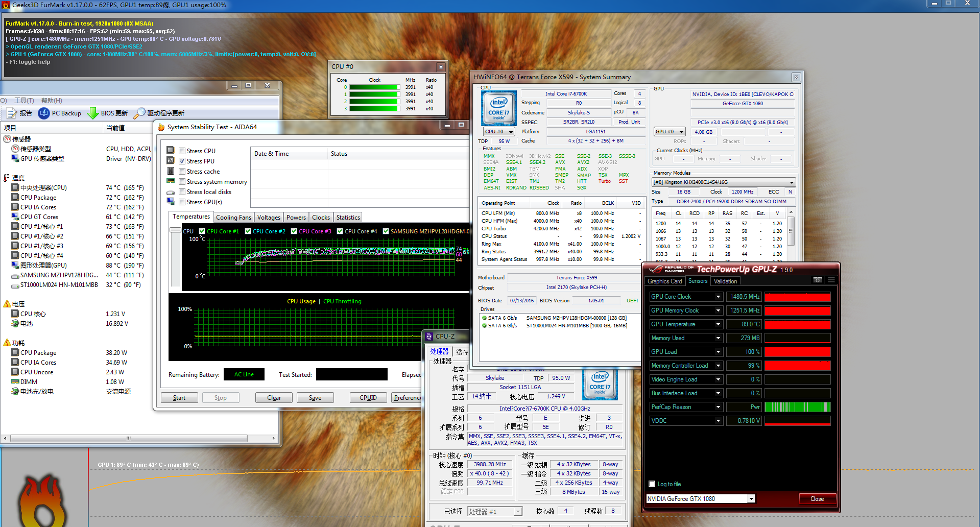Click the power warning icon (功耗)
Image resolution: width=980 pixels, height=527 pixels.
pyautogui.click(x=7, y=343)
